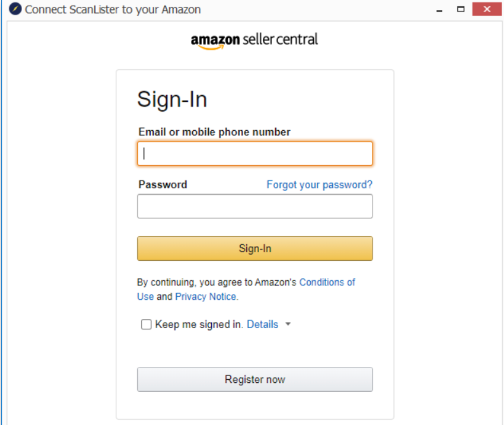Expand the Details dropdown arrow
This screenshot has width=504, height=425.
[288, 325]
